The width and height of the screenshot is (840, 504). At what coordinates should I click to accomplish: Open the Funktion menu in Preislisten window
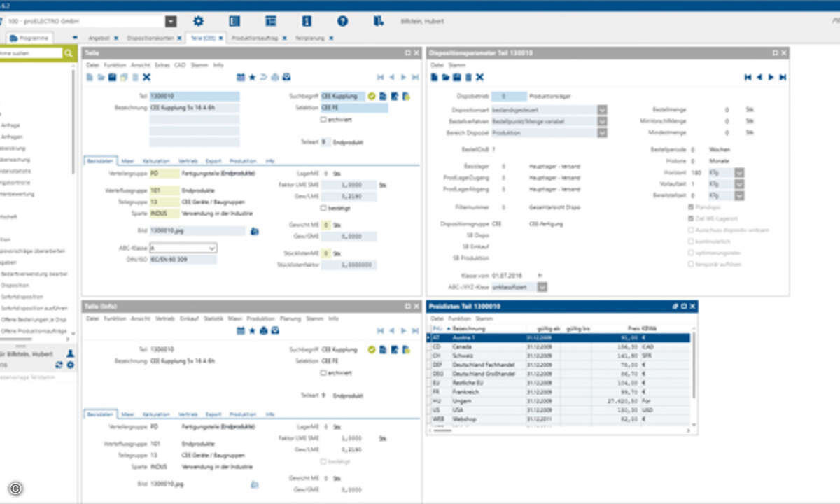point(460,318)
